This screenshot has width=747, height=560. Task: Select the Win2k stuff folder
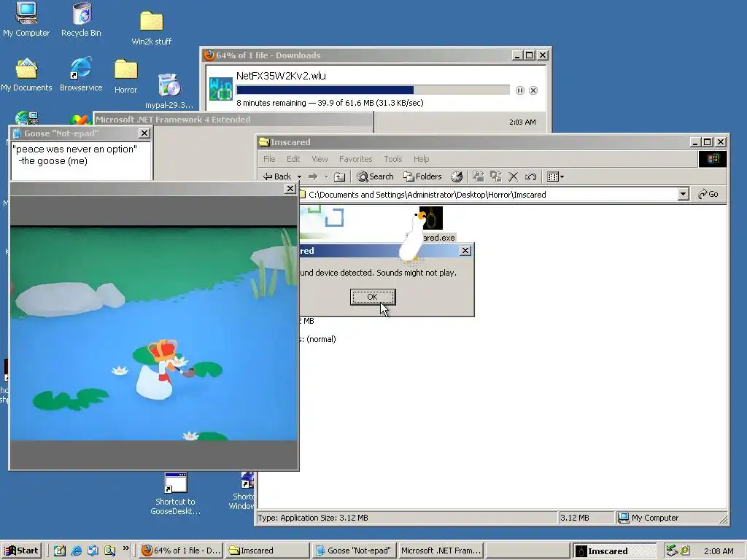click(152, 28)
